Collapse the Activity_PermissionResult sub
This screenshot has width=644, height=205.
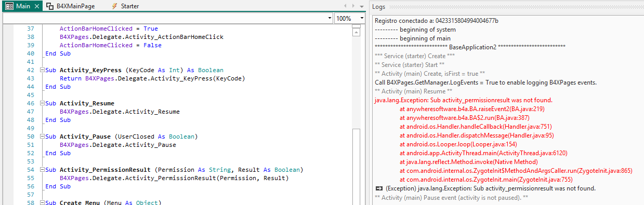[42, 170]
